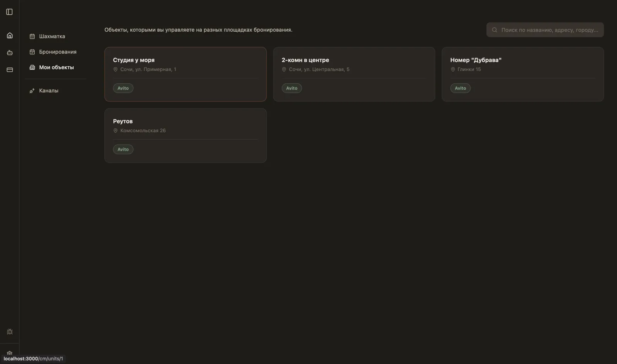The width and height of the screenshot is (617, 364).
Task: Click the calendar icon beside Шахматка
Action: (x=32, y=36)
